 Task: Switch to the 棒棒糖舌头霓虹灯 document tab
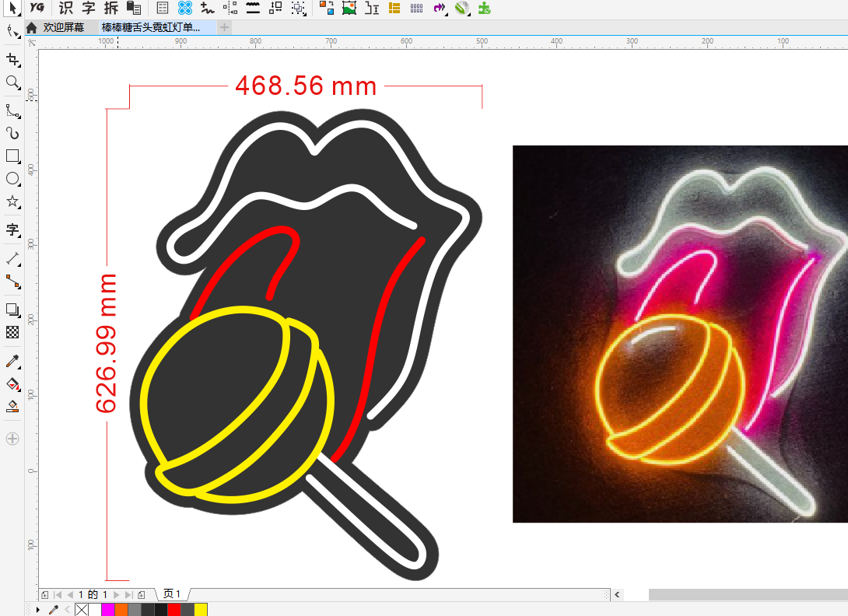(157, 27)
